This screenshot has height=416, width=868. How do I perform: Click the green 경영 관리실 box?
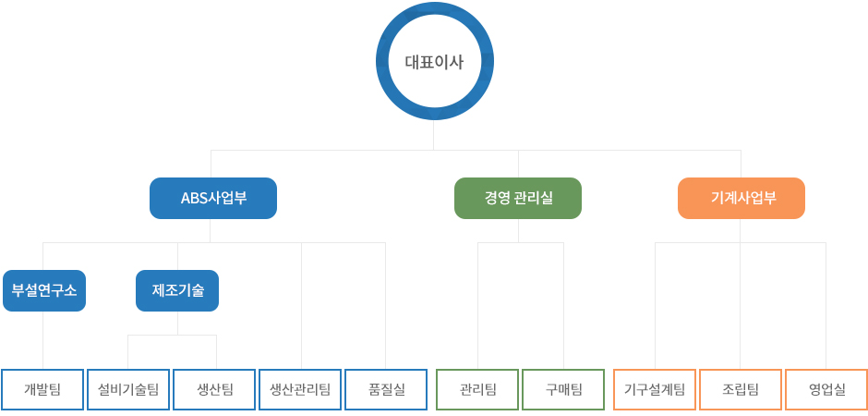(518, 199)
